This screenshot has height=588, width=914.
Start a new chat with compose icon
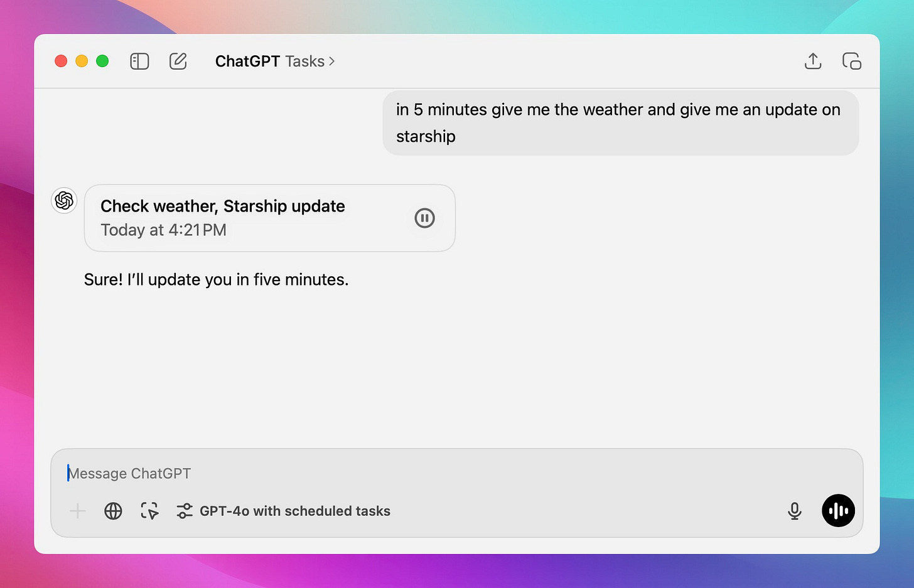pos(178,61)
